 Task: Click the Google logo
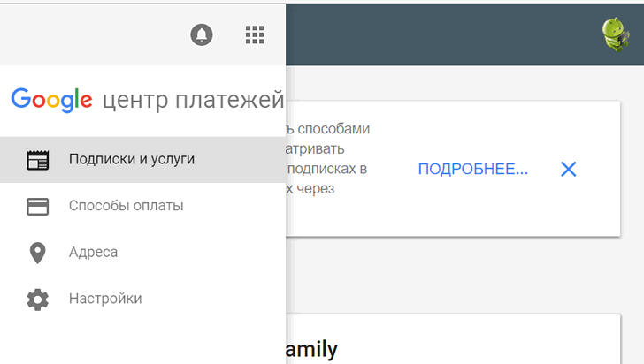pyautogui.click(x=51, y=100)
